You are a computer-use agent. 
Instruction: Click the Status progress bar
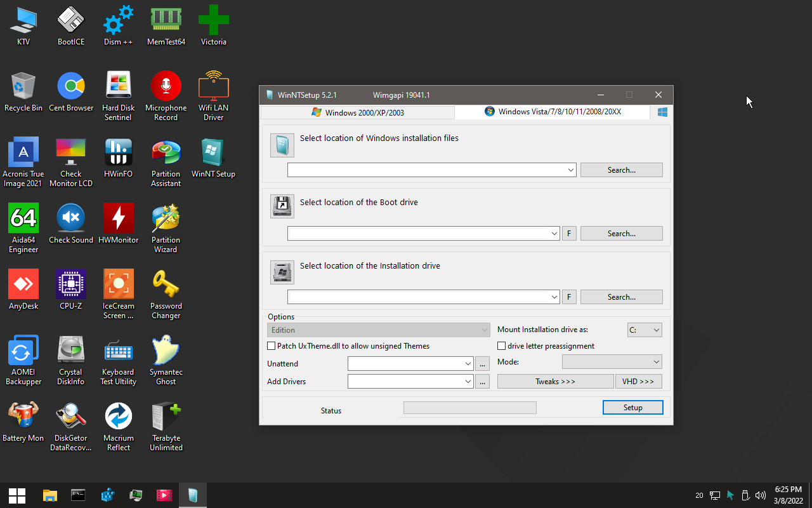point(470,408)
